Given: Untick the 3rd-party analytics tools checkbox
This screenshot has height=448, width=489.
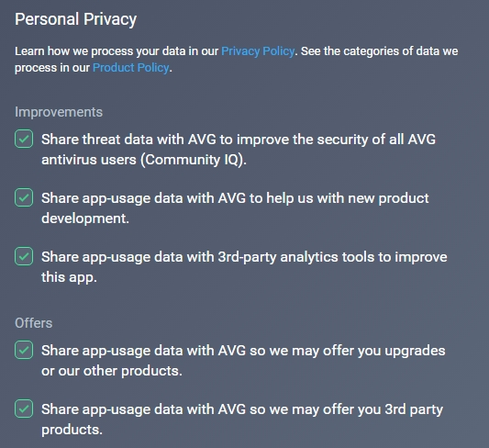Looking at the screenshot, I should pos(24,256).
